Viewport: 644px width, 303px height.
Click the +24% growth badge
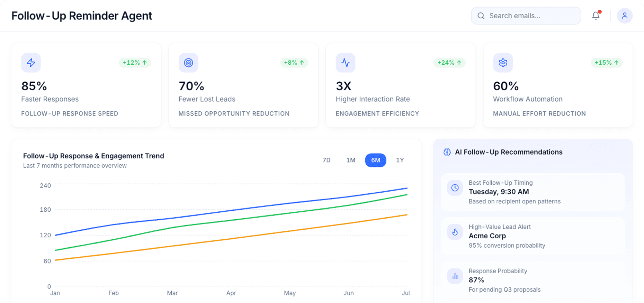[x=449, y=63]
